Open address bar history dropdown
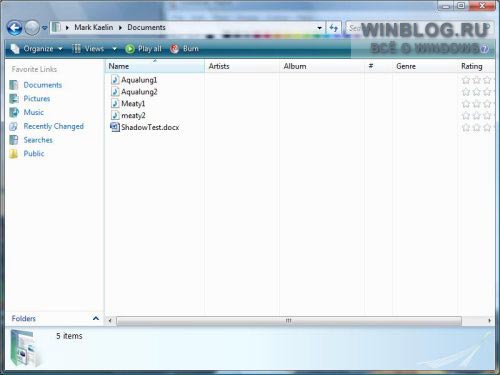This screenshot has height=375, width=500. click(x=319, y=28)
